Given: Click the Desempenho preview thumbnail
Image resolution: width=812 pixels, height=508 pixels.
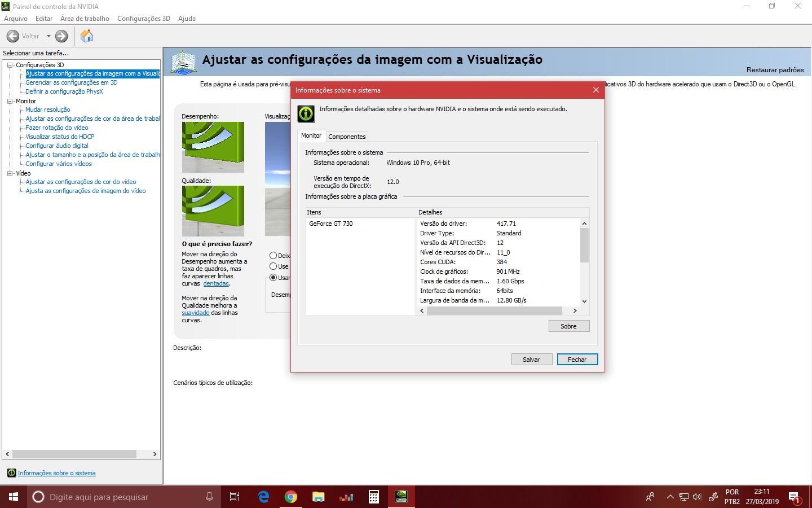Looking at the screenshot, I should tap(213, 147).
